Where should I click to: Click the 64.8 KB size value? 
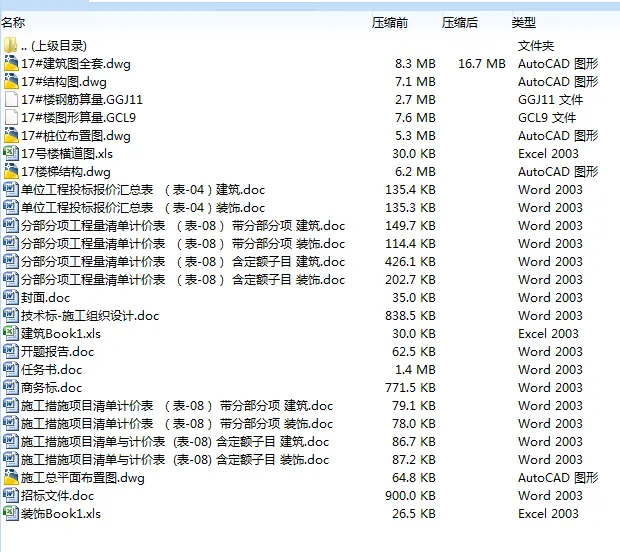(x=414, y=478)
